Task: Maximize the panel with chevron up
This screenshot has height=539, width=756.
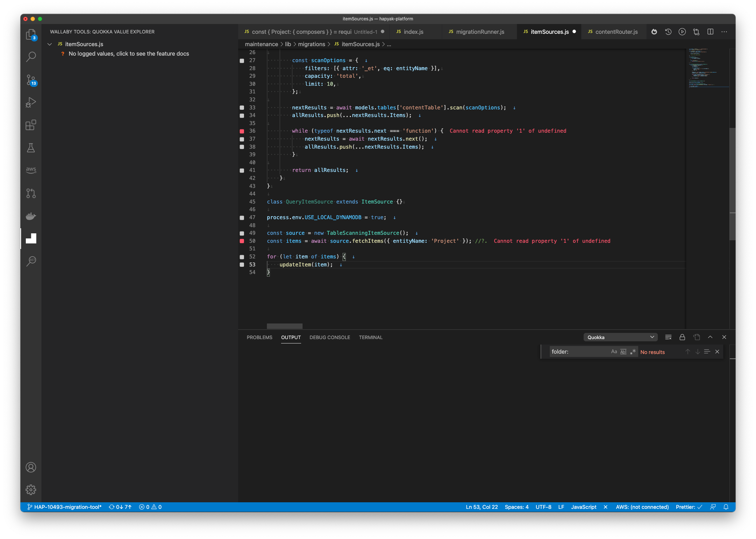Action: click(710, 337)
